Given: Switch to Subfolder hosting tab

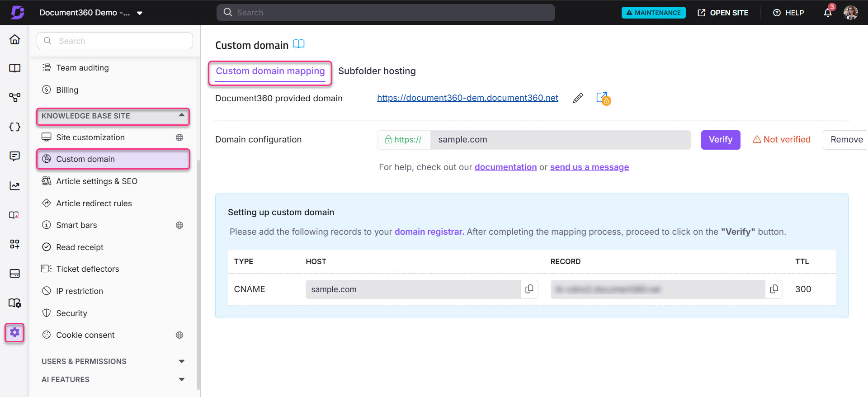Looking at the screenshot, I should (x=377, y=71).
